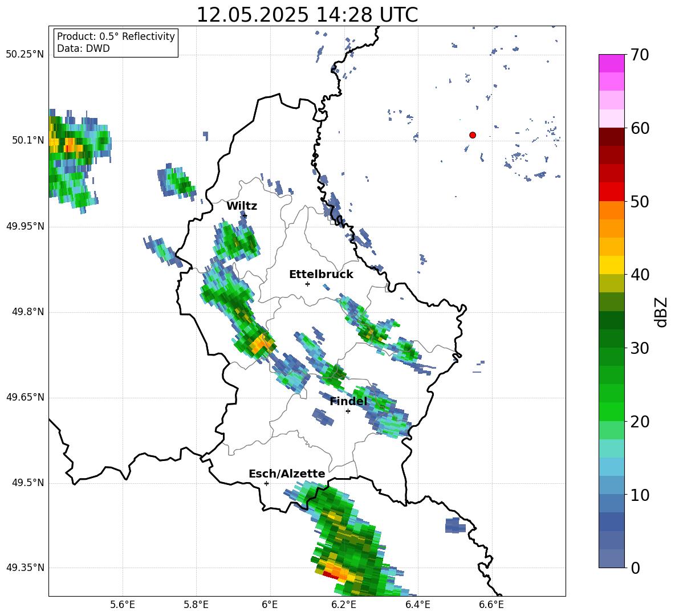Click the Ettelbruck station cross marker
Image resolution: width=675 pixels, height=616 pixels.
[x=307, y=284]
